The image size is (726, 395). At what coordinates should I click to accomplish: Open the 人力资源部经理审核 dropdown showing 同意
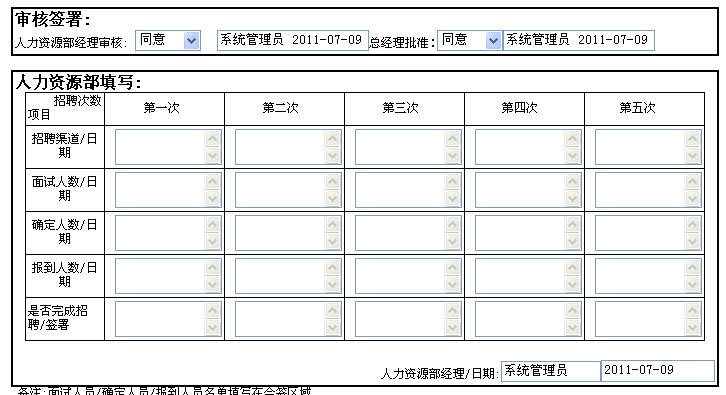[x=168, y=40]
